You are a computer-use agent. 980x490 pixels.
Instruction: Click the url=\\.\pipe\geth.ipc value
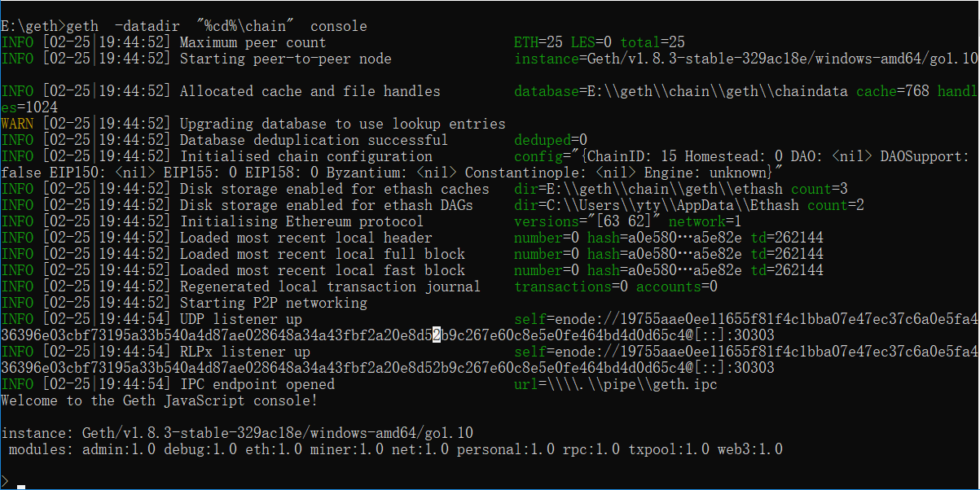(615, 384)
